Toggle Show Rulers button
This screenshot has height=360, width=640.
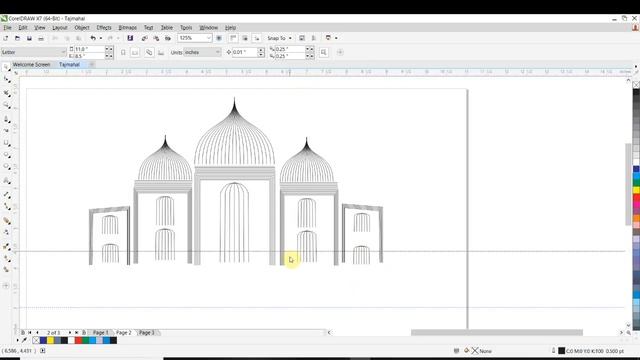point(233,38)
